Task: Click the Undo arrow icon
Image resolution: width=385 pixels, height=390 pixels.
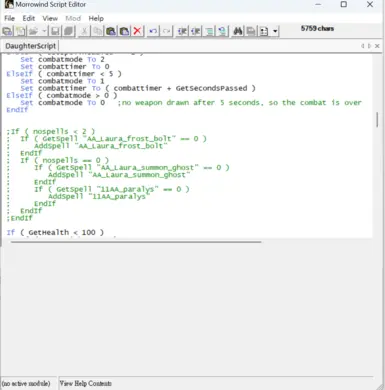Action: tap(153, 31)
